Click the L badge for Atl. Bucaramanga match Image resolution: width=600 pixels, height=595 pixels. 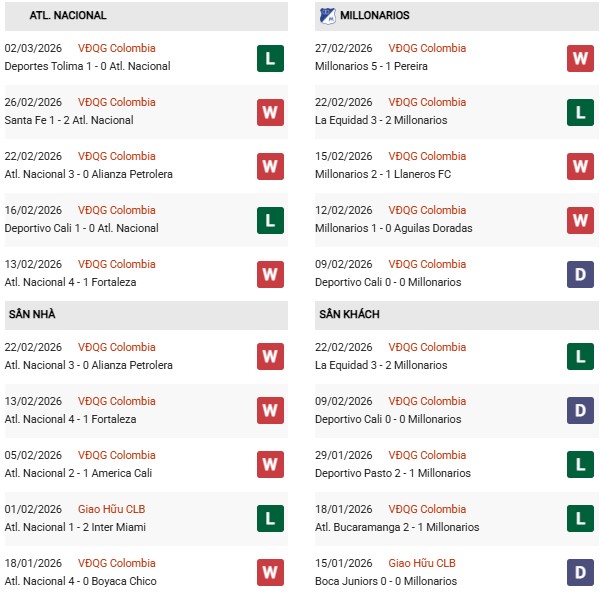581,519
